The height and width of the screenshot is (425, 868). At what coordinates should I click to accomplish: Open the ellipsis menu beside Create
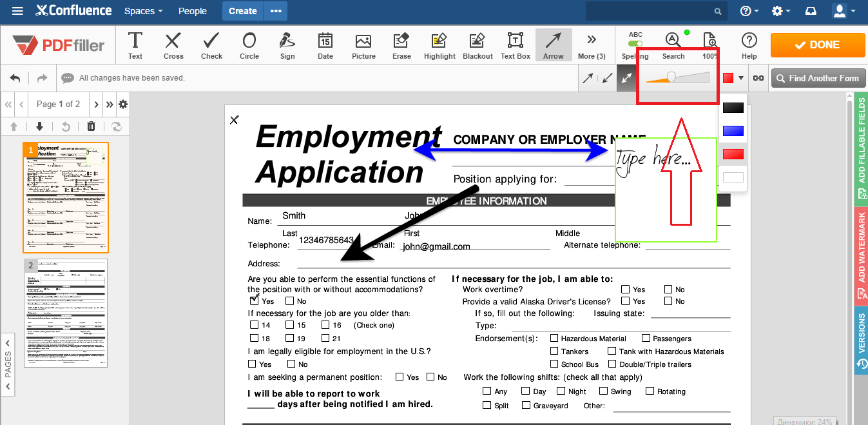(276, 11)
